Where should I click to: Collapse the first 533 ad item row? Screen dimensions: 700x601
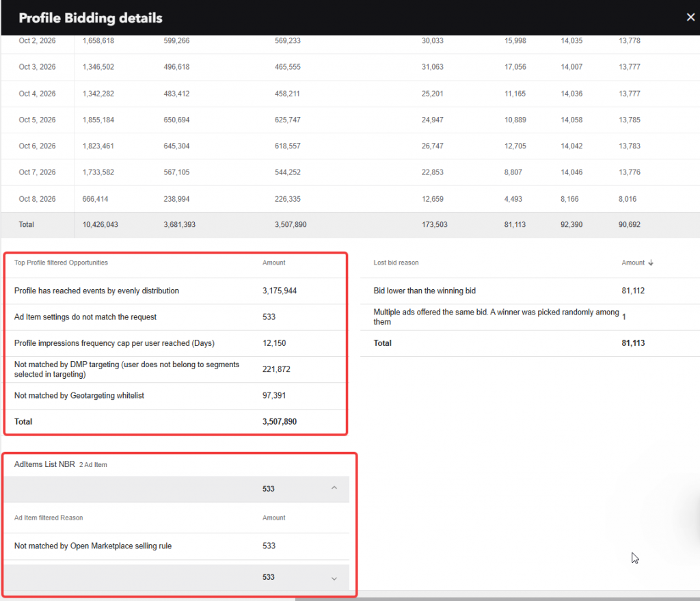tap(334, 488)
